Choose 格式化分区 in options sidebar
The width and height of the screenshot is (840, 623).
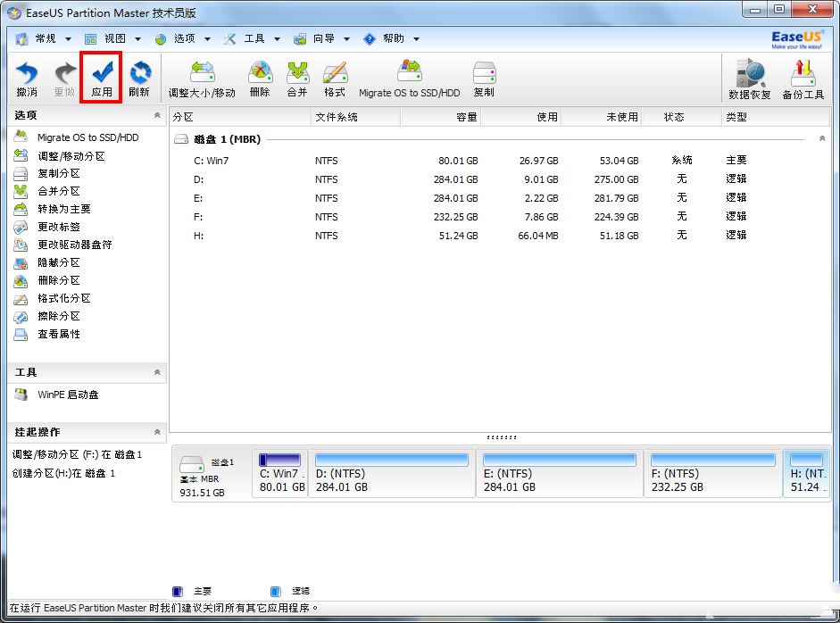(53, 298)
